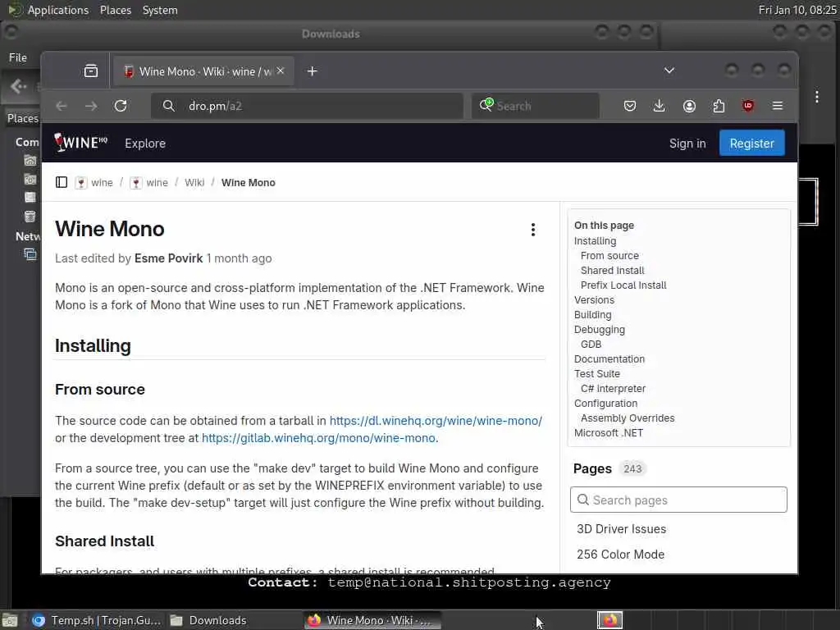Jump to the Microsoft .NET section
Viewport: 840px width, 630px height.
coord(609,433)
